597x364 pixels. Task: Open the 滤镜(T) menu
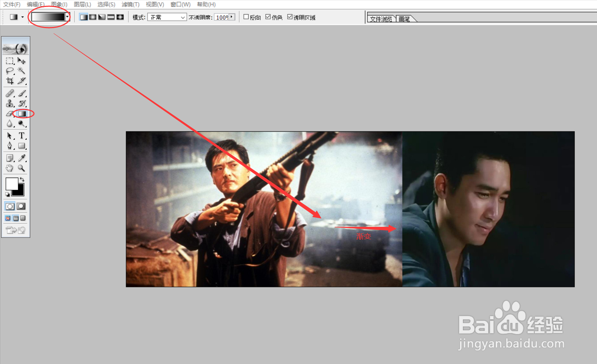(x=130, y=4)
